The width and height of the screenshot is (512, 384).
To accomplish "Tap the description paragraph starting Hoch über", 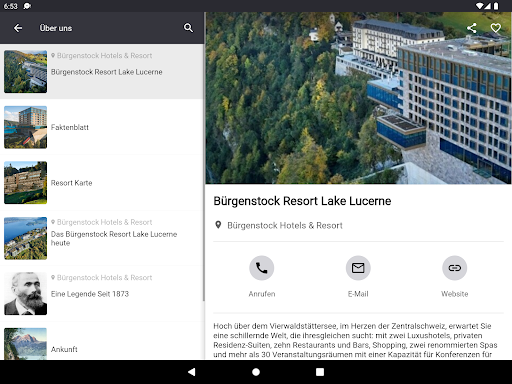I will coord(355,340).
